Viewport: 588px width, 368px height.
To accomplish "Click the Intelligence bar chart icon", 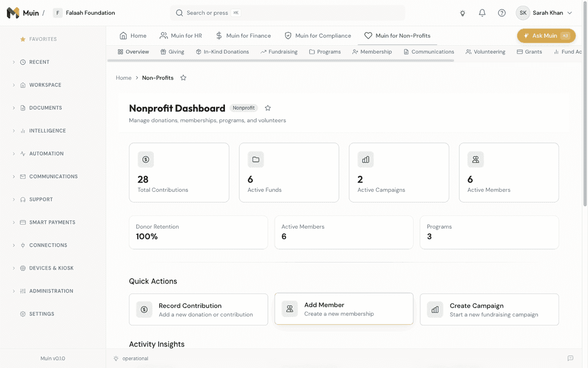I will tap(23, 131).
